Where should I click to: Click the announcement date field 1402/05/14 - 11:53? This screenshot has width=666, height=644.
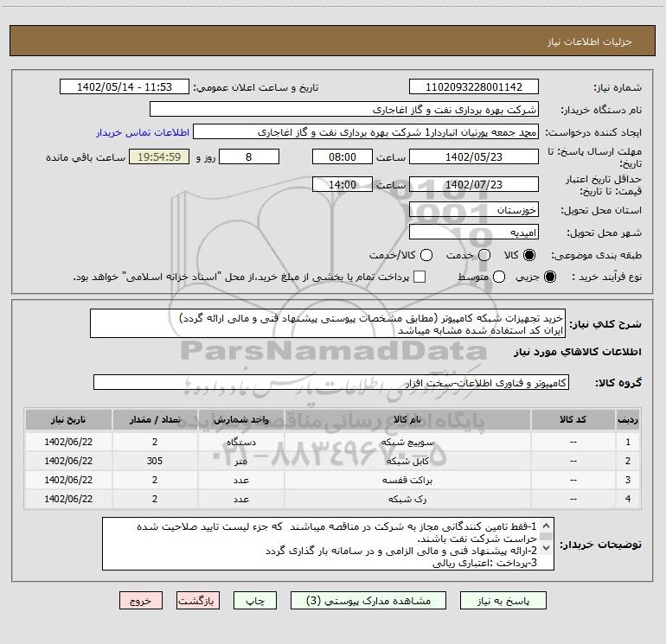coord(124,86)
